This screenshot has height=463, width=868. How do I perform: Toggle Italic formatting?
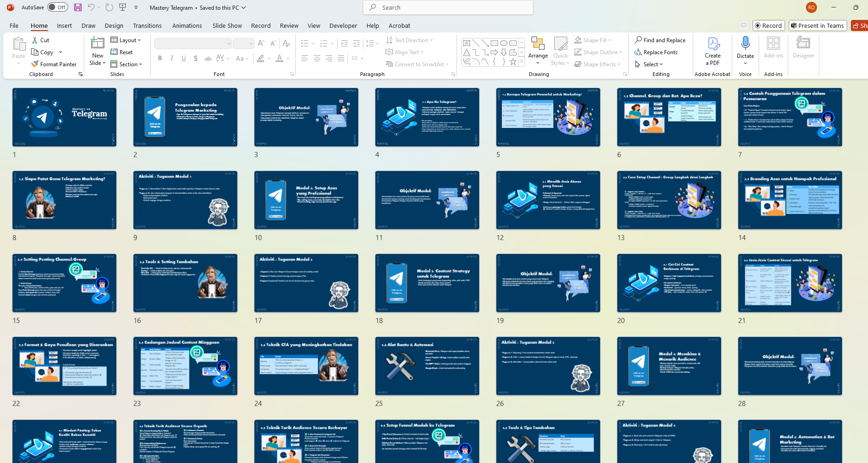(x=172, y=58)
